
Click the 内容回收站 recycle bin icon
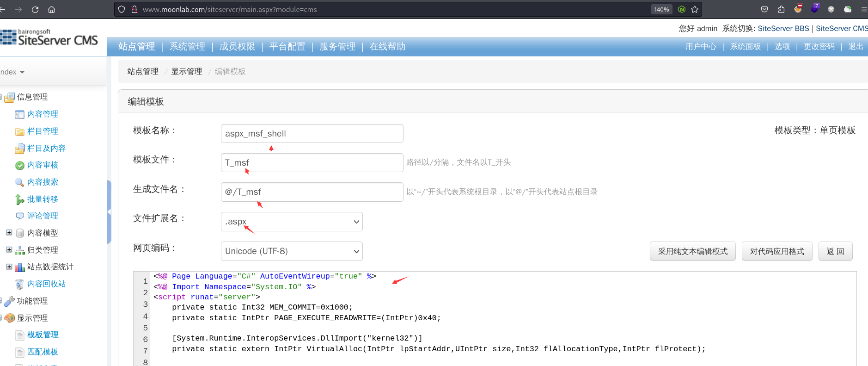(19, 284)
